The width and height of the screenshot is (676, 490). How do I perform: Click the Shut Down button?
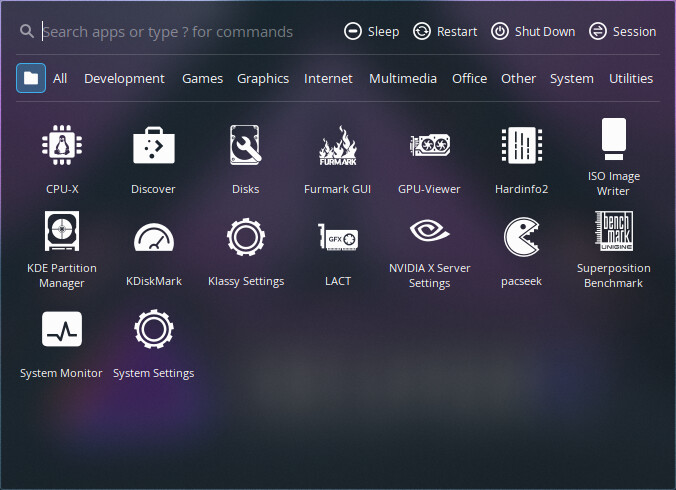(533, 31)
